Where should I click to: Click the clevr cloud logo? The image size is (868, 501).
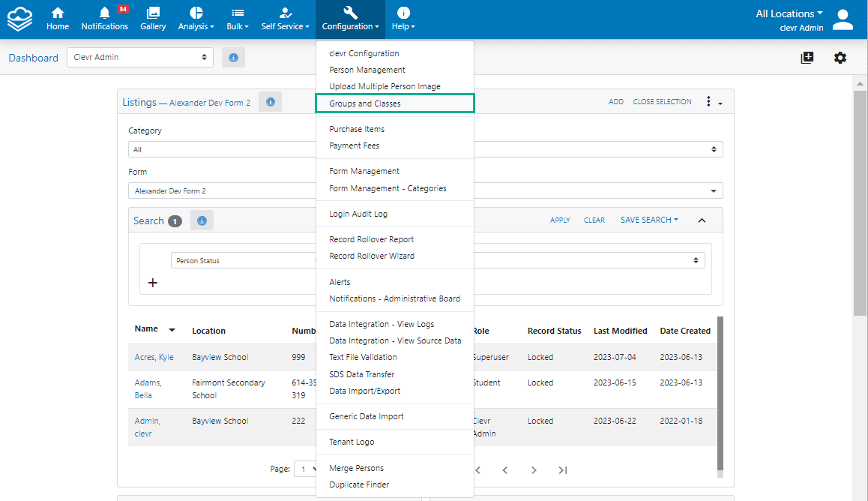click(20, 19)
